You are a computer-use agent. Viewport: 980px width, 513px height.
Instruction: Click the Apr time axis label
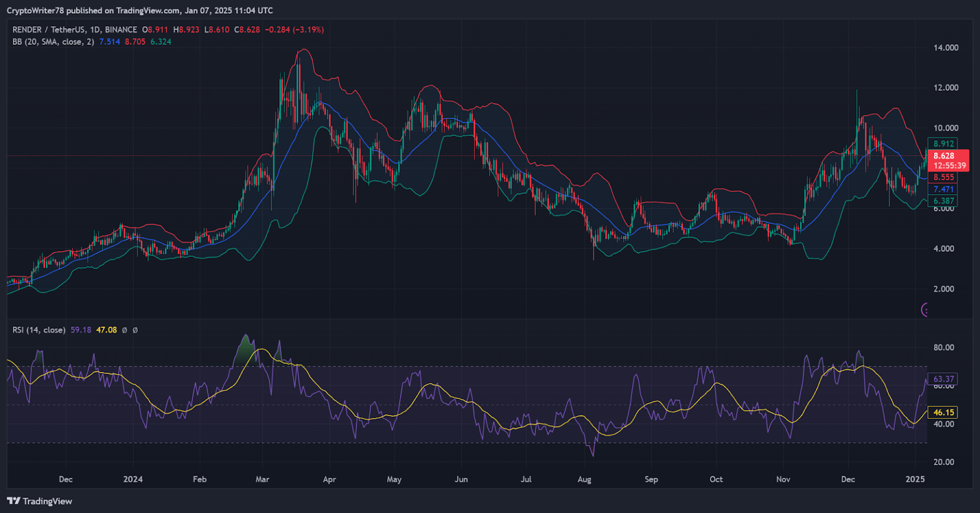tap(330, 479)
